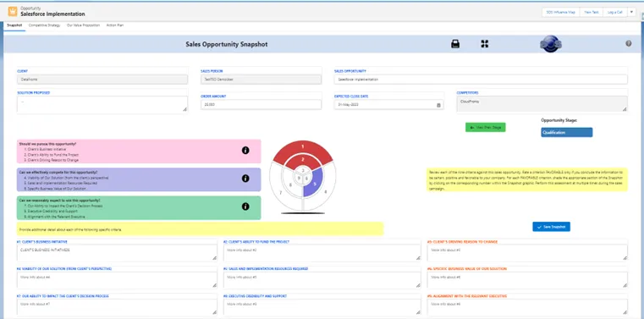This screenshot has width=644, height=319.
Task: Click the #5 Sales and Implementation Resources text area
Action: pyautogui.click(x=322, y=280)
